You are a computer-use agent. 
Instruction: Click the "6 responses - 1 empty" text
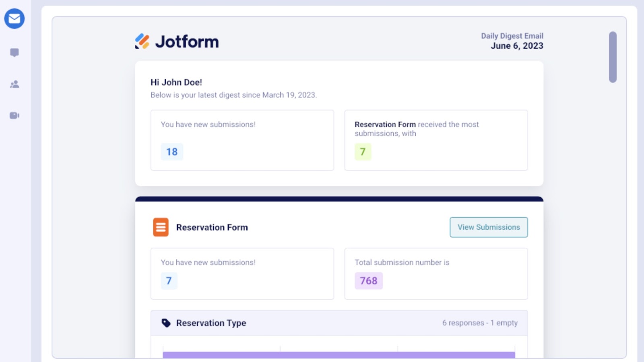tap(480, 323)
